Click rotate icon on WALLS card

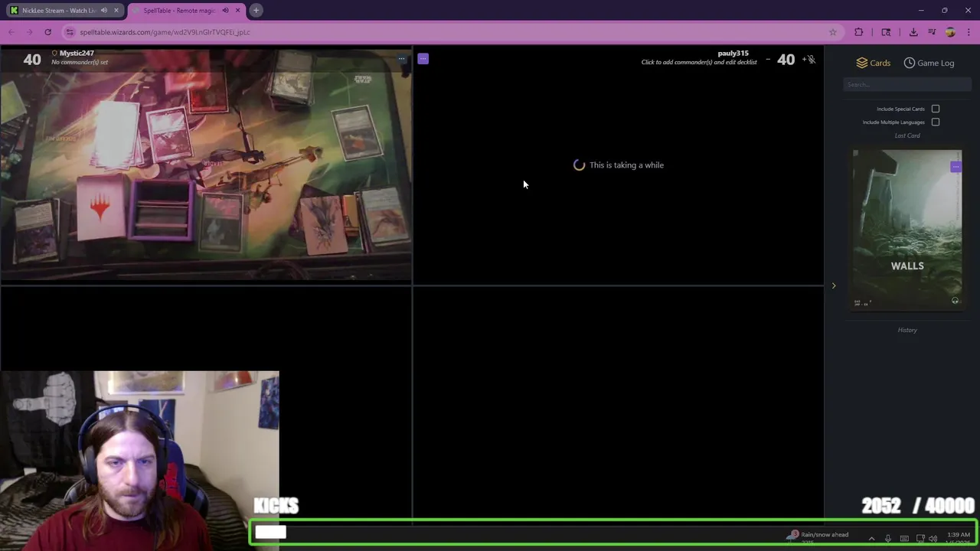coord(955,301)
